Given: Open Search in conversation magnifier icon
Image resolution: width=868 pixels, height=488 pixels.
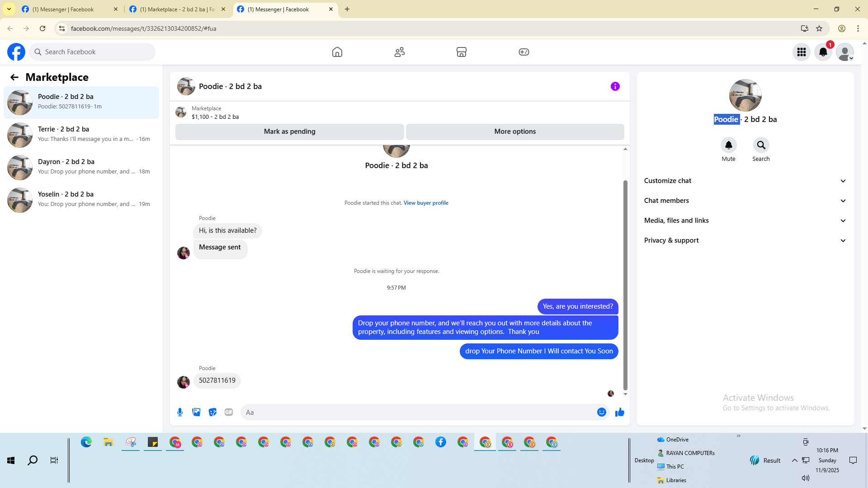Looking at the screenshot, I should tap(761, 145).
